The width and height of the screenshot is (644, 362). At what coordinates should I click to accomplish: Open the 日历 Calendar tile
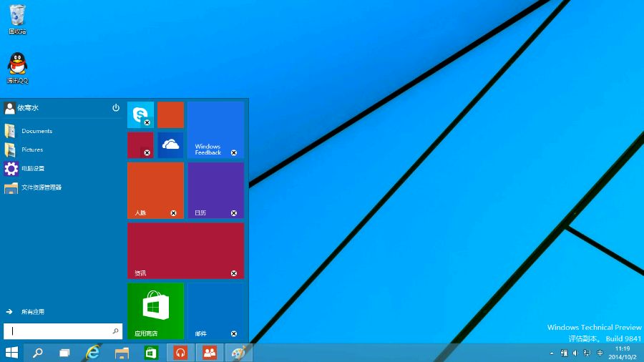[215, 190]
